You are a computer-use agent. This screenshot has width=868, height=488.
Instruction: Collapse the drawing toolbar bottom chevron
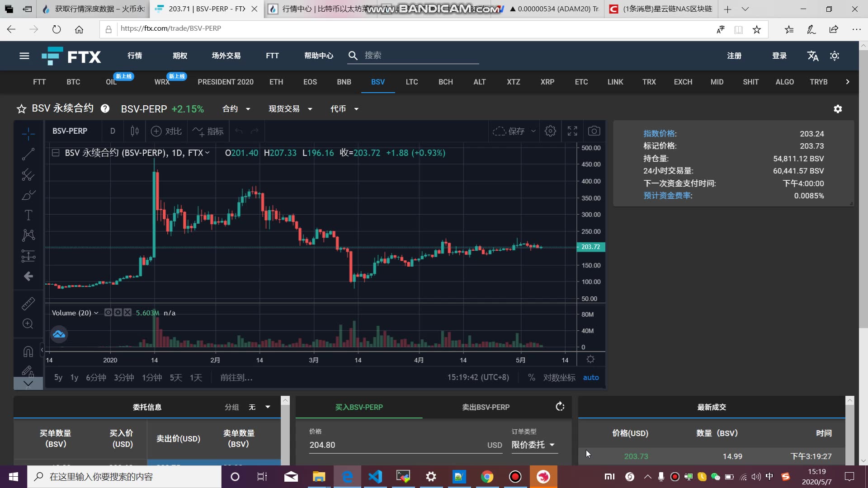[x=28, y=383]
